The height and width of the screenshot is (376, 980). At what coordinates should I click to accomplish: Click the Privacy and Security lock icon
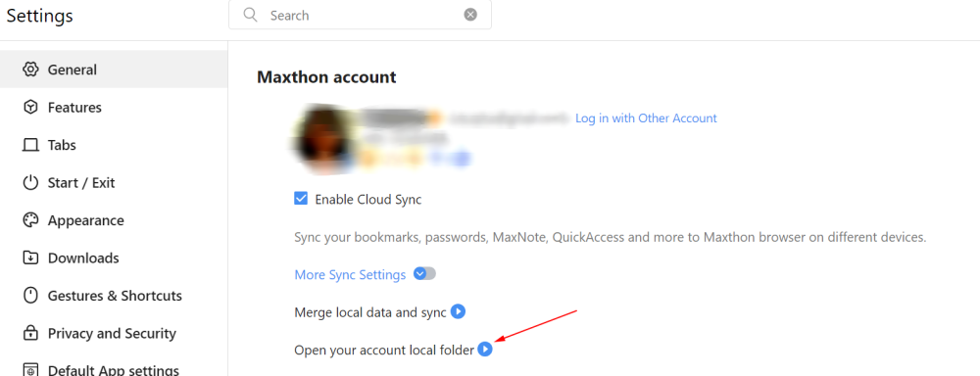[30, 333]
